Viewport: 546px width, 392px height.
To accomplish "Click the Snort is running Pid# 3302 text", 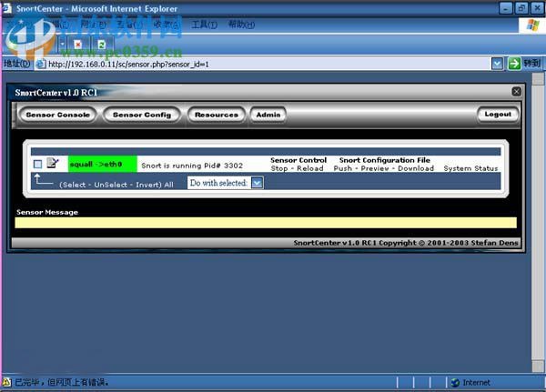I will (192, 166).
